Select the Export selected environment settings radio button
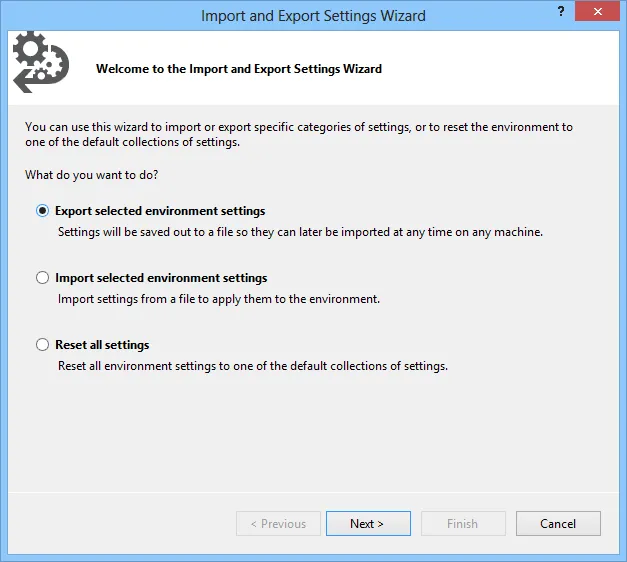 [x=42, y=211]
